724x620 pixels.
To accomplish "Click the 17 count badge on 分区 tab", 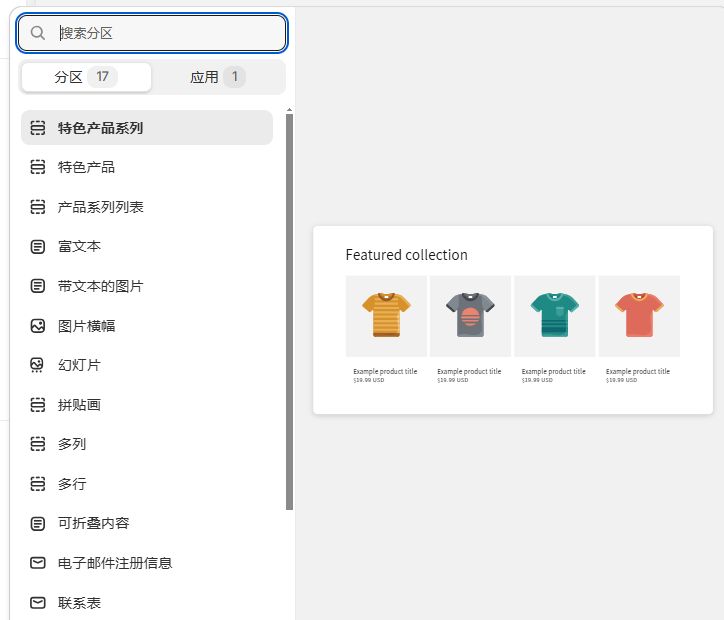I will tap(103, 77).
